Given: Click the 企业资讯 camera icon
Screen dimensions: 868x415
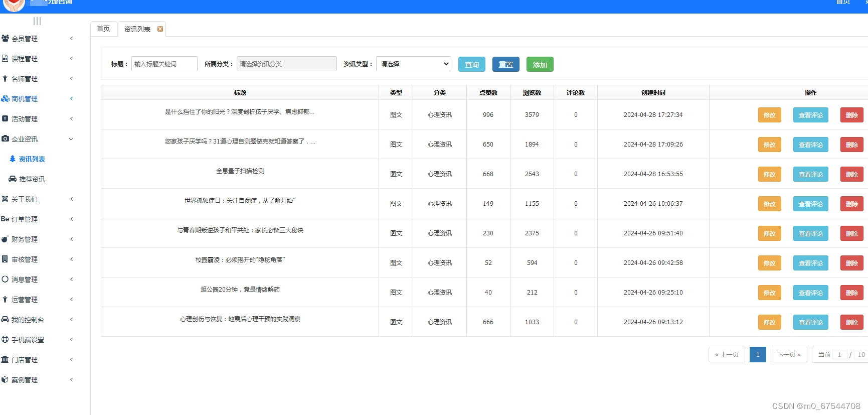Looking at the screenshot, I should point(5,139).
